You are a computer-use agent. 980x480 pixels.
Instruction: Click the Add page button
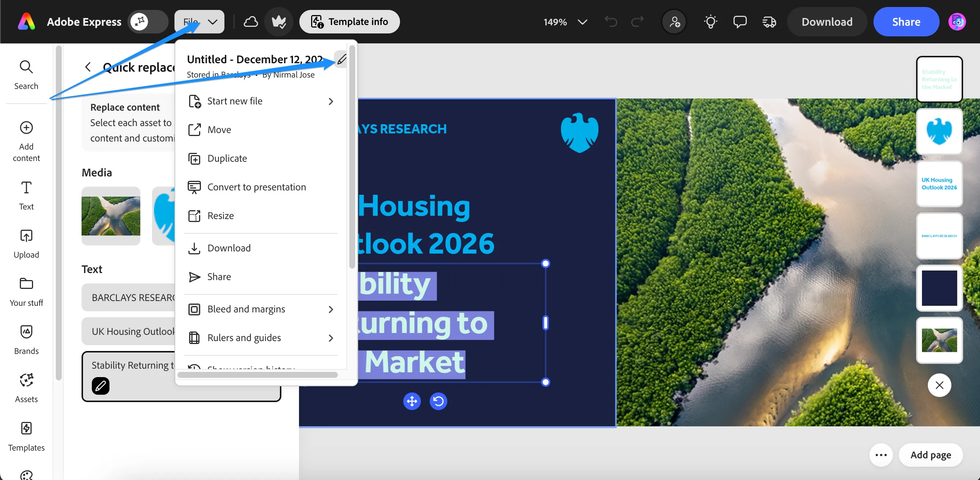[x=930, y=455]
